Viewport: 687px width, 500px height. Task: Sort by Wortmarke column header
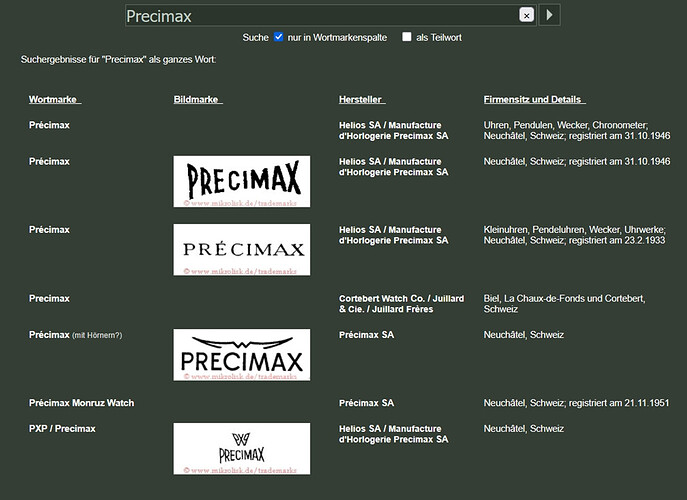click(x=55, y=99)
